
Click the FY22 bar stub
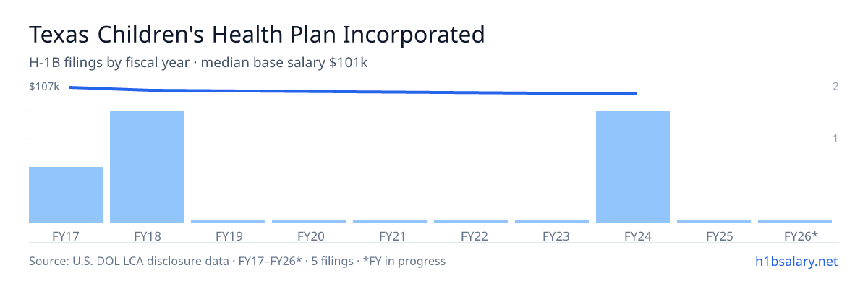(471, 222)
